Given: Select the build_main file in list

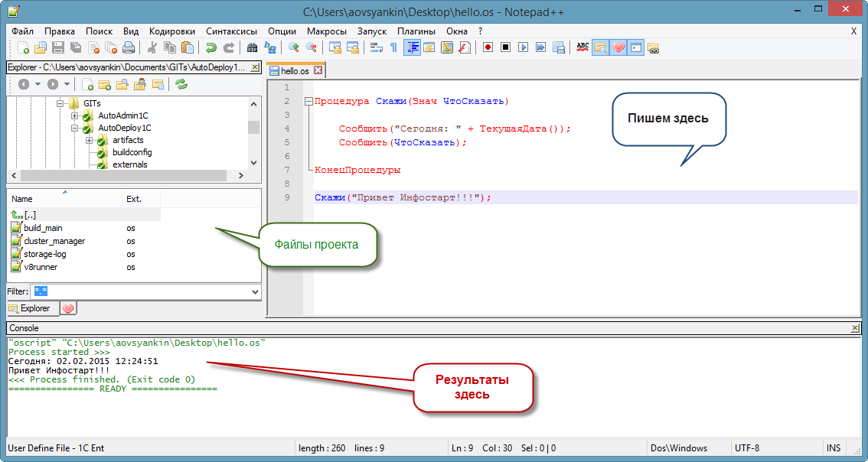Looking at the screenshot, I should (x=43, y=228).
